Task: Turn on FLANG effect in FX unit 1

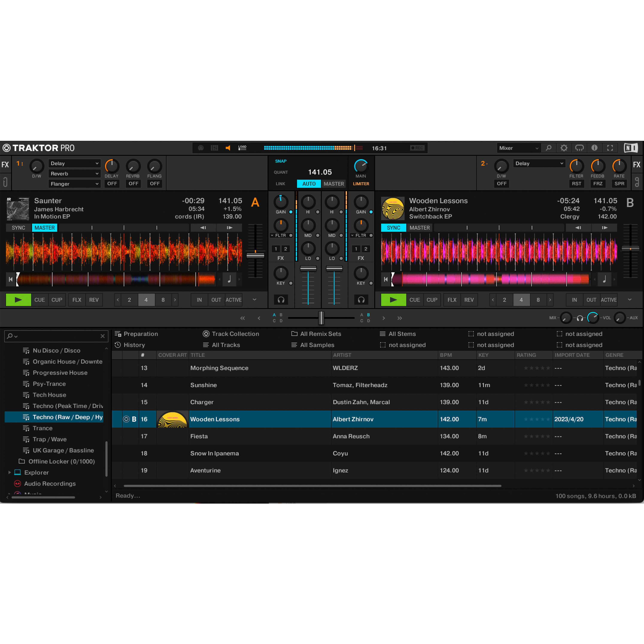Action: click(155, 183)
